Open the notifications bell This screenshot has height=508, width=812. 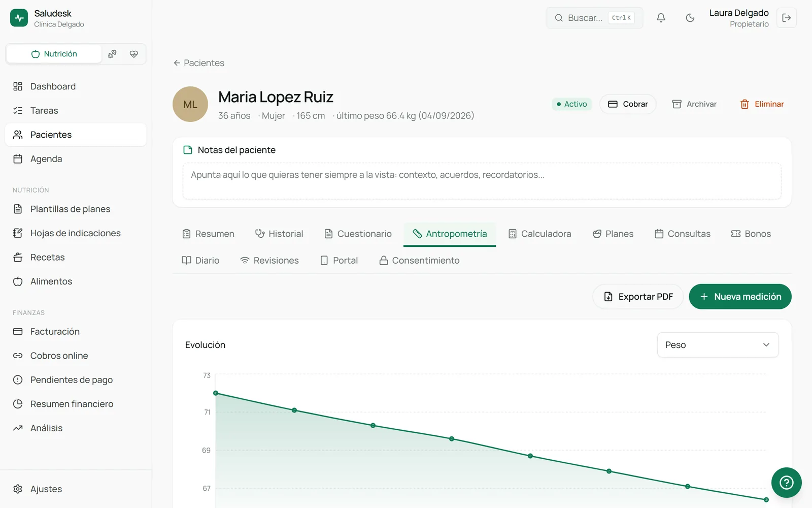coord(661,18)
